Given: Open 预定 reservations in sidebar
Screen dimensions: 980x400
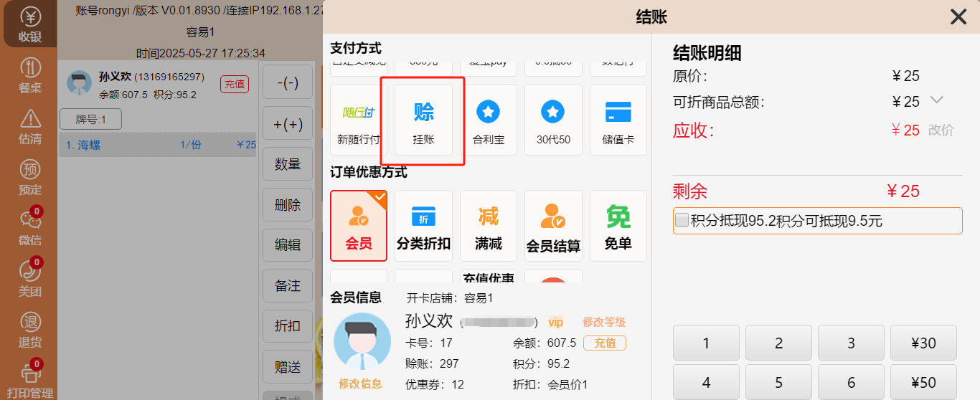Looking at the screenshot, I should click(30, 178).
